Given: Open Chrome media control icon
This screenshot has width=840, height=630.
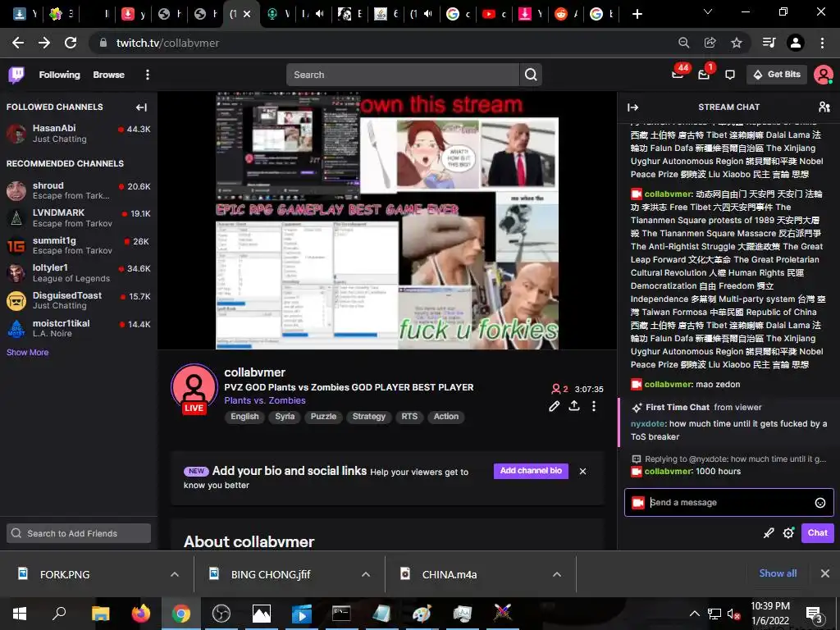Looking at the screenshot, I should [769, 43].
